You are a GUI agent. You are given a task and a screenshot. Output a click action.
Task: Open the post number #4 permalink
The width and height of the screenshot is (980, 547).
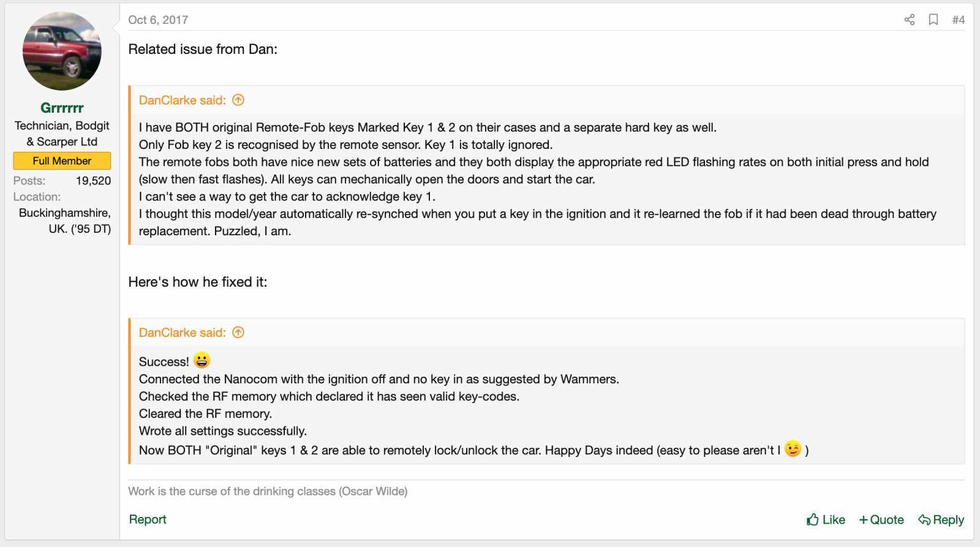coord(959,20)
